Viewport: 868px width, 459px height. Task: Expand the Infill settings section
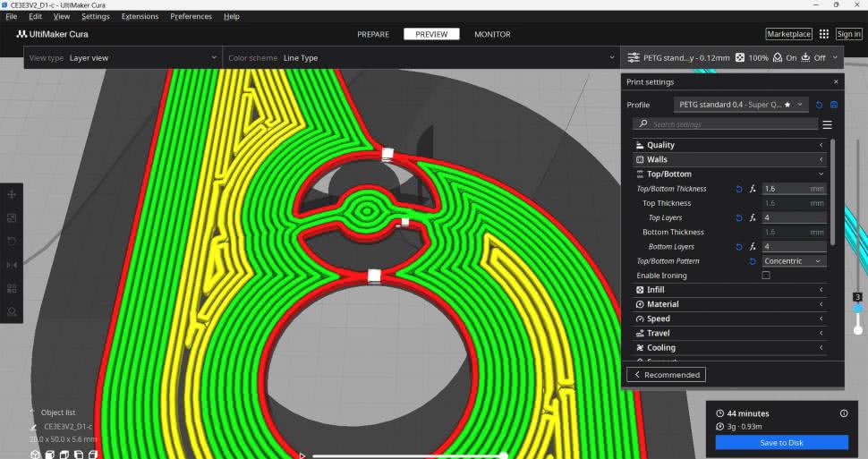(x=729, y=290)
